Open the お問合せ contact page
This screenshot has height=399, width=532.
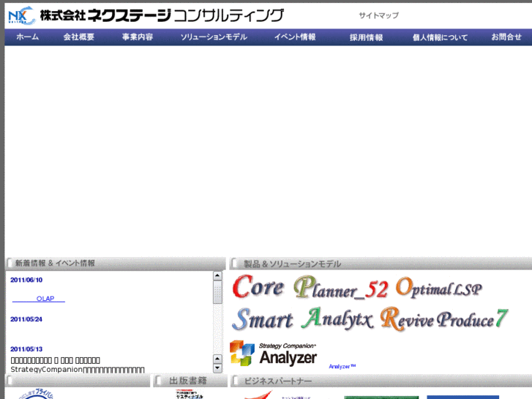point(506,37)
